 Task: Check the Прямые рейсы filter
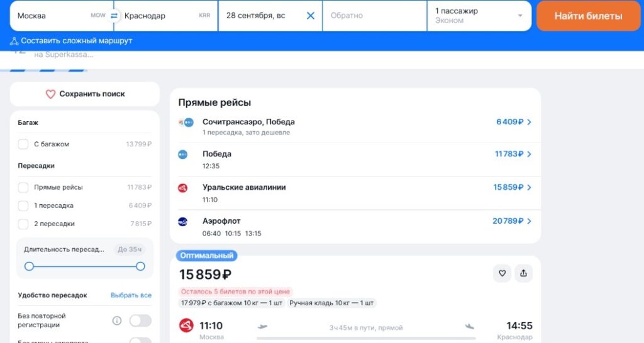click(x=23, y=187)
